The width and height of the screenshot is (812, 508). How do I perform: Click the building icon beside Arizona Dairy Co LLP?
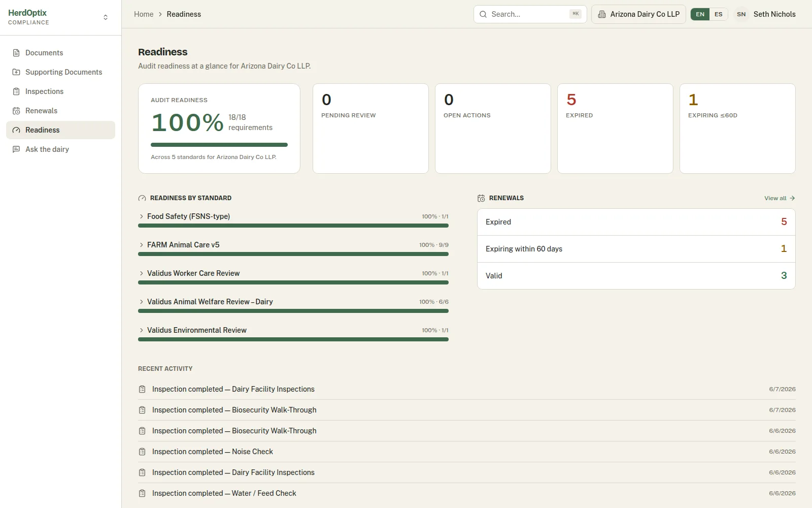602,14
